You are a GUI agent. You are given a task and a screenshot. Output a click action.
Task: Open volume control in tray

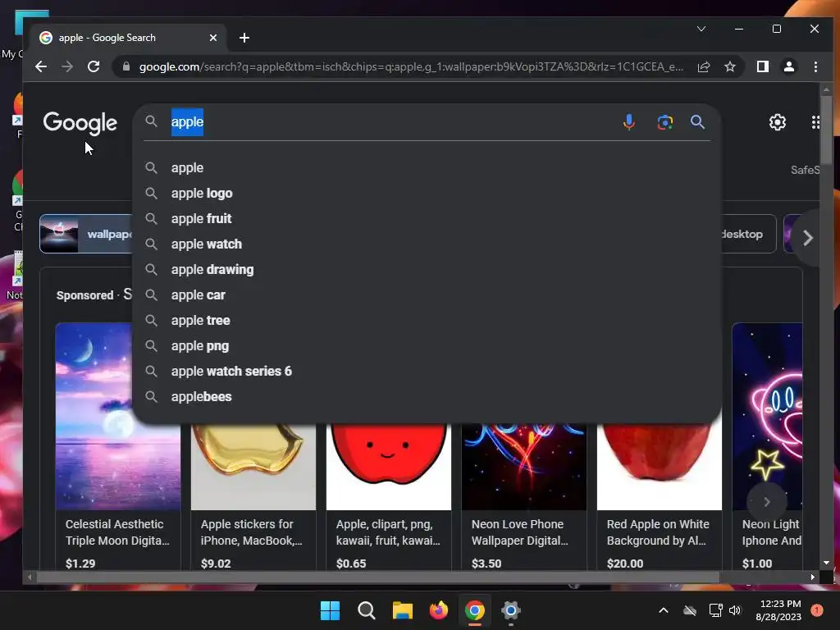pyautogui.click(x=735, y=610)
